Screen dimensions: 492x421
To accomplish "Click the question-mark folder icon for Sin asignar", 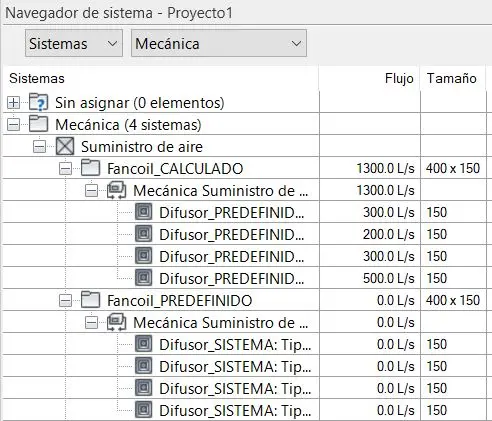I will (39, 102).
